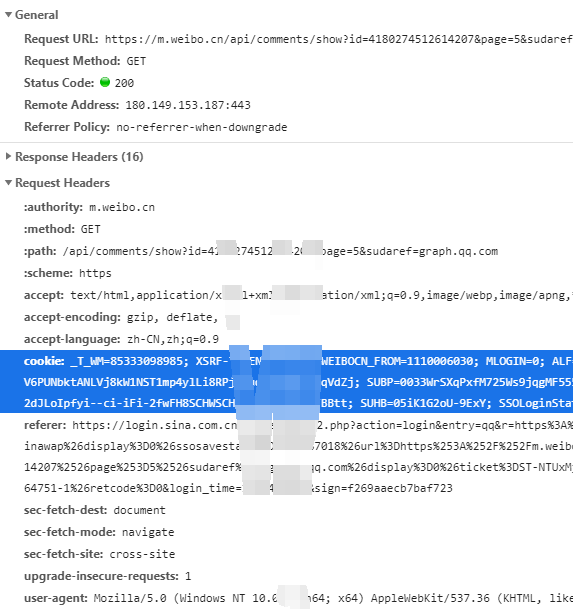The height and width of the screenshot is (609, 573).
Task: Click the accept header value
Action: 321,295
